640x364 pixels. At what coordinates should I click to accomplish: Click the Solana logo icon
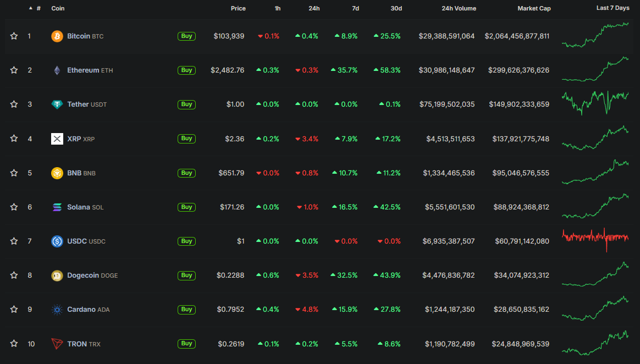(57, 207)
